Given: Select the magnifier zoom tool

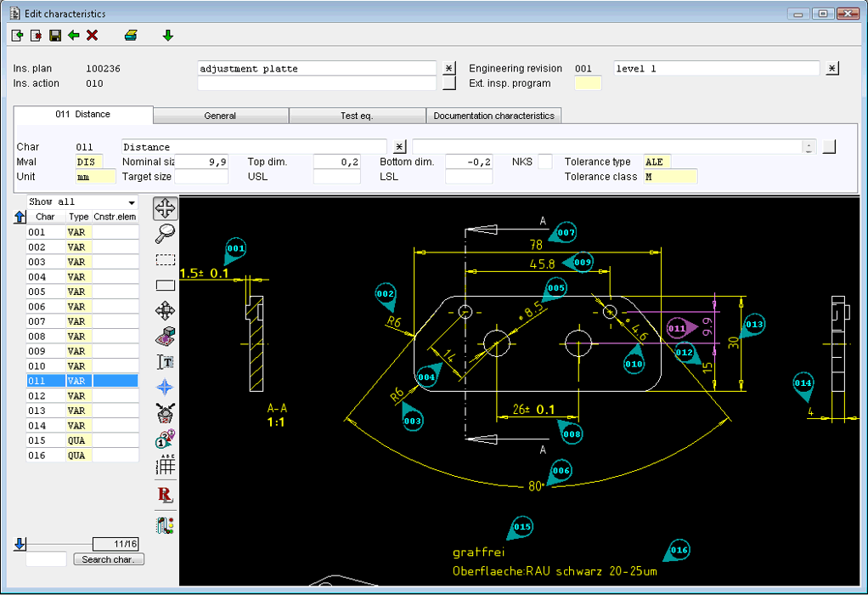Looking at the screenshot, I should pos(166,234).
